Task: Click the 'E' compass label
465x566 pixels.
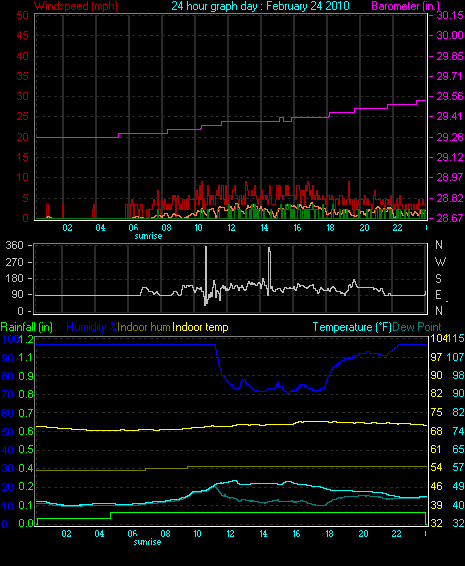Action: 438,295
